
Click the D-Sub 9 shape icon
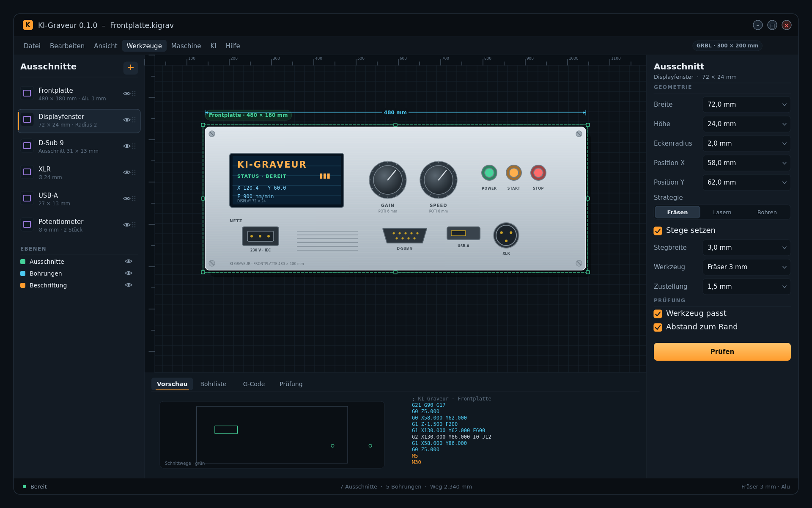pyautogui.click(x=27, y=146)
